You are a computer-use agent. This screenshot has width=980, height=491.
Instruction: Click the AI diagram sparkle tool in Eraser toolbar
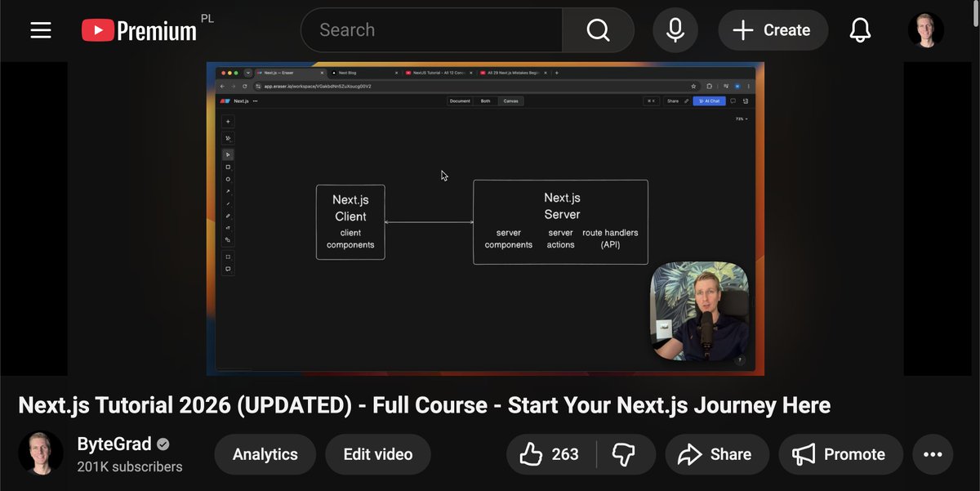[228, 138]
